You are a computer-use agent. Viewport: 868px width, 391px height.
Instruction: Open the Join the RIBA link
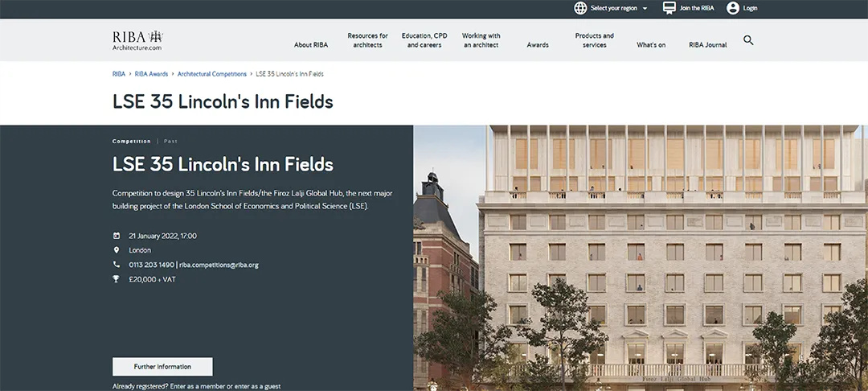[x=696, y=8]
